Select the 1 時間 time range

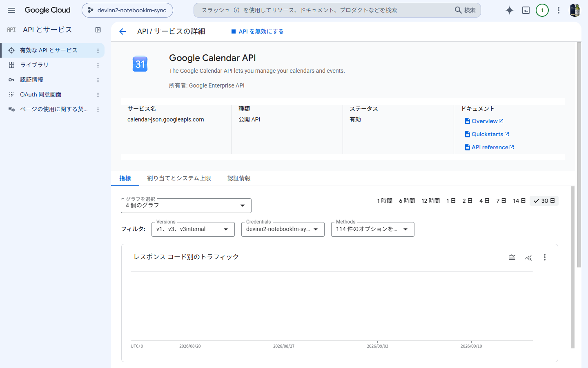point(385,201)
